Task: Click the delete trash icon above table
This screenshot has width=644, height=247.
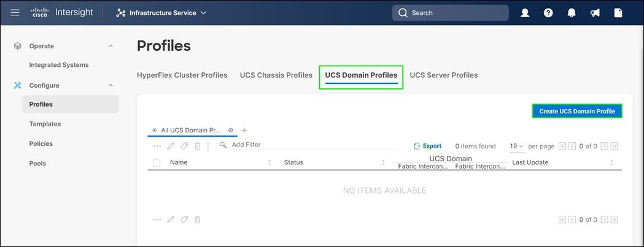Action: 198,146
